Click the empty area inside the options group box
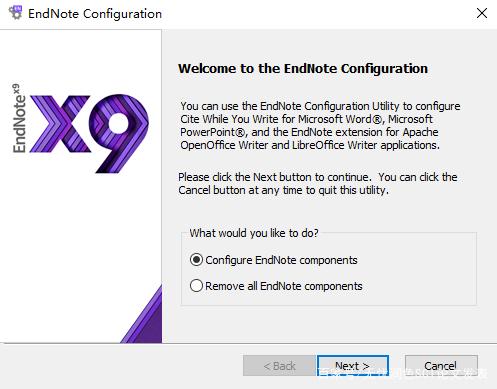 (417, 273)
